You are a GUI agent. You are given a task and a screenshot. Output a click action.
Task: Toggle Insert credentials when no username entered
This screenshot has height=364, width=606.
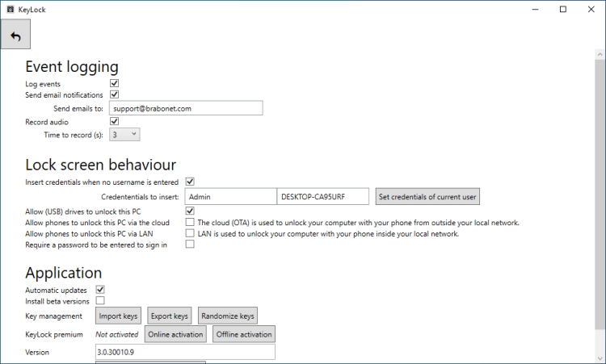click(x=190, y=182)
